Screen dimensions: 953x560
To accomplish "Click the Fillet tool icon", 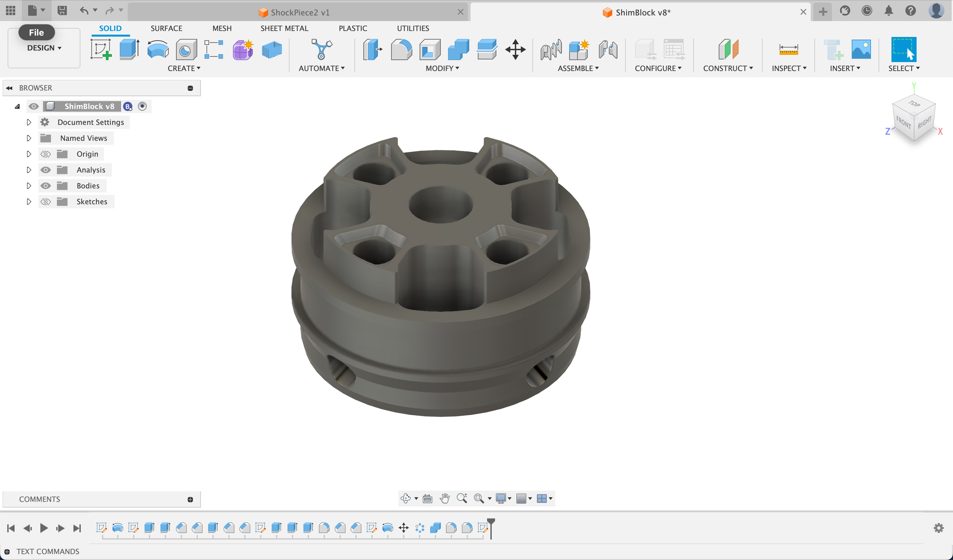I will click(401, 50).
